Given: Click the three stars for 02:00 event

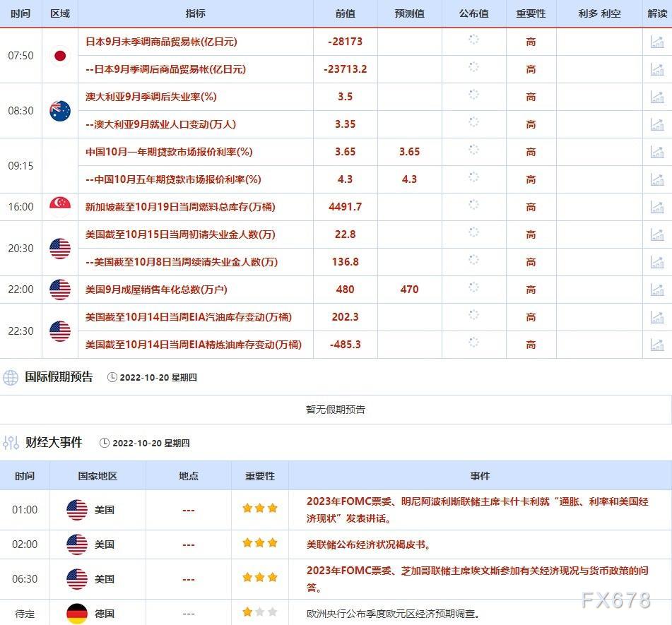Looking at the screenshot, I should point(260,543).
